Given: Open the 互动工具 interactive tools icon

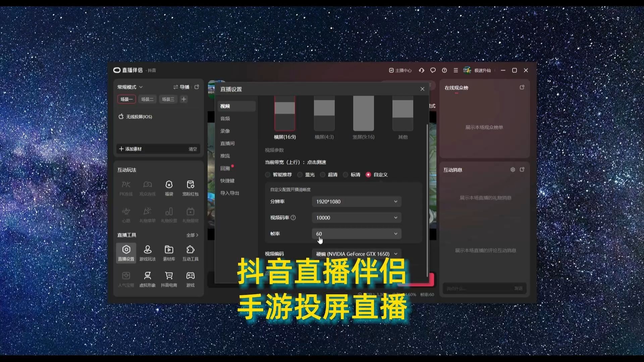Looking at the screenshot, I should pyautogui.click(x=191, y=253).
